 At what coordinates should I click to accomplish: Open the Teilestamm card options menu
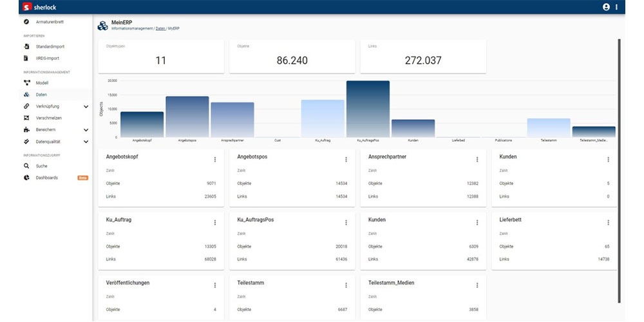346,285
